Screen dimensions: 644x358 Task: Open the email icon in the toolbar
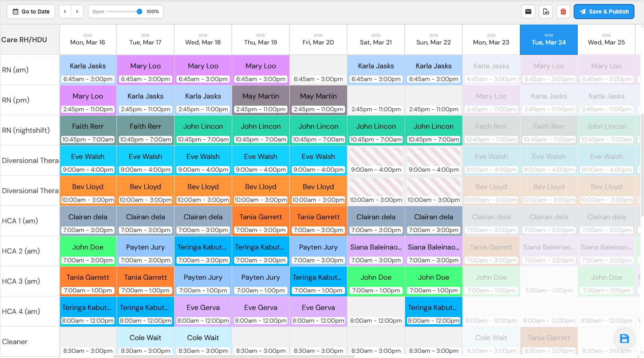pyautogui.click(x=528, y=12)
